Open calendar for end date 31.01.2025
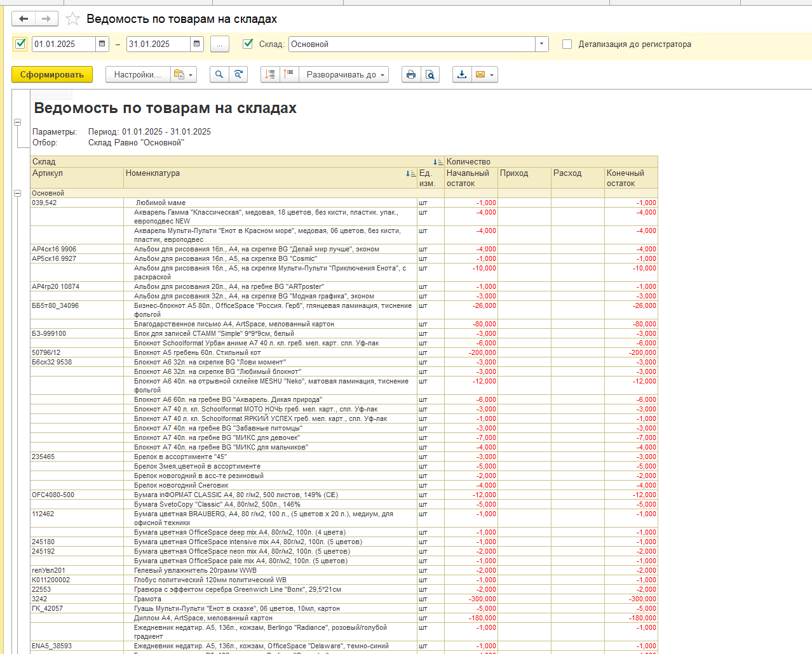812x654 pixels. point(197,44)
